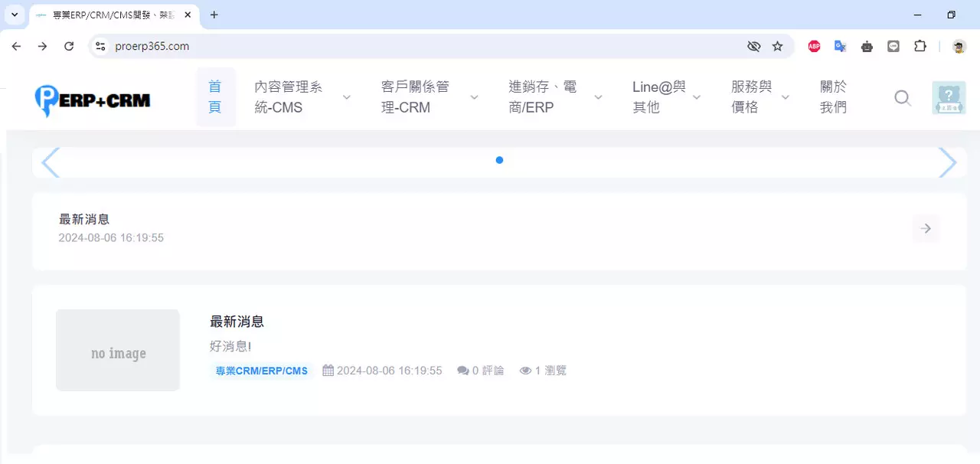Click the print icon in browser toolbar
Viewport: 980px width, 464px height.
867,46
